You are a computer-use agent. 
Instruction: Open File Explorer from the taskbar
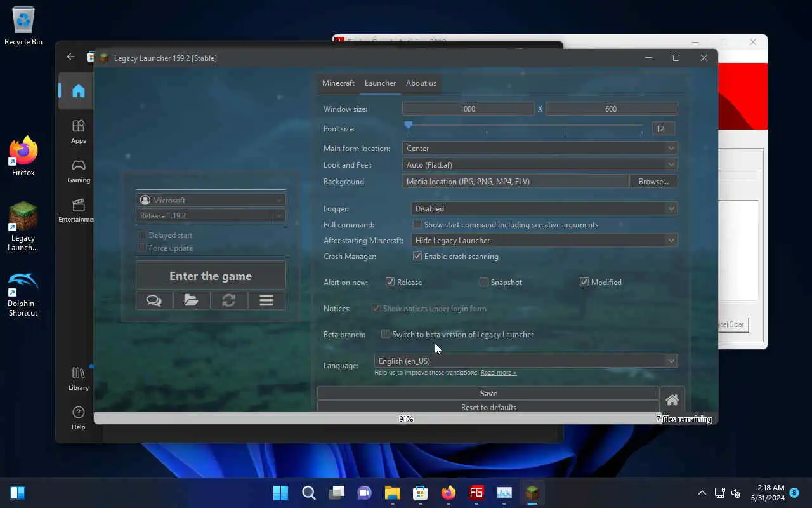[393, 493]
